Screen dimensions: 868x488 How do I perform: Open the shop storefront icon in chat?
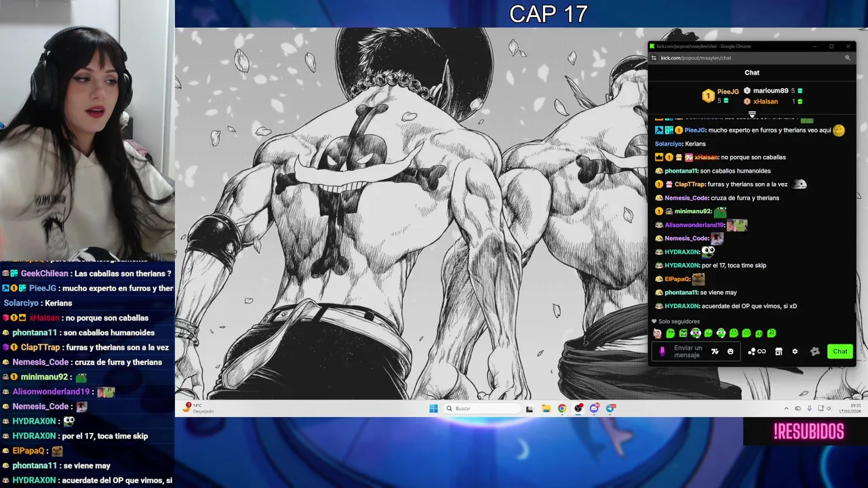(778, 351)
